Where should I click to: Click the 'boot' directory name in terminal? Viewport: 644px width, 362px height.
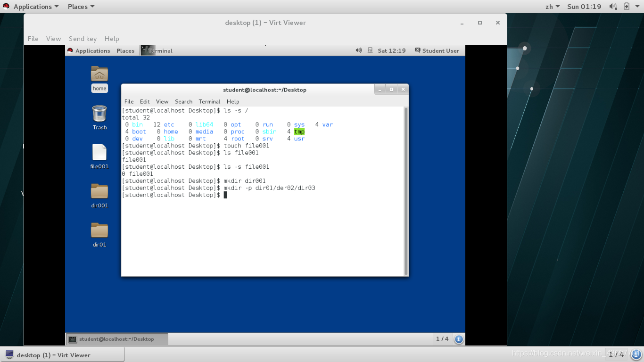[x=139, y=132]
